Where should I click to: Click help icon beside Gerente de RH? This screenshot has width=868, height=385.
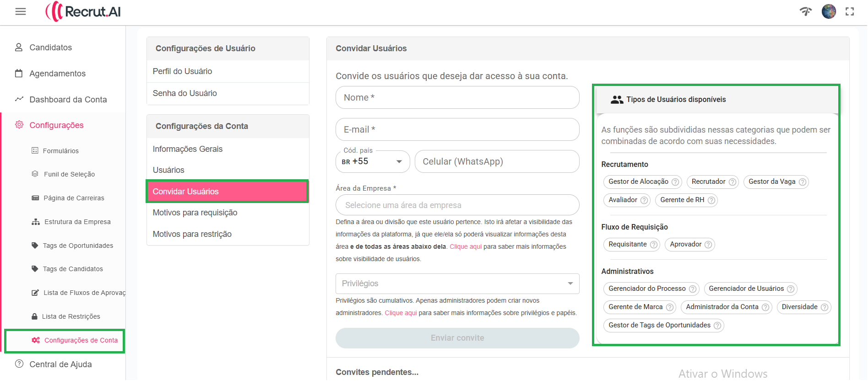[711, 200]
